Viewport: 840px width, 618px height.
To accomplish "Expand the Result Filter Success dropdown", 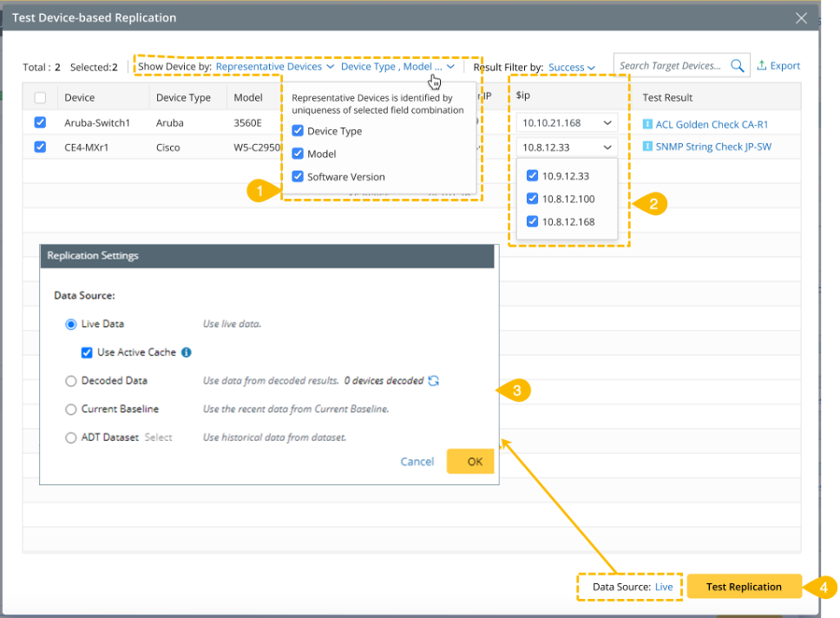I will click(x=572, y=67).
